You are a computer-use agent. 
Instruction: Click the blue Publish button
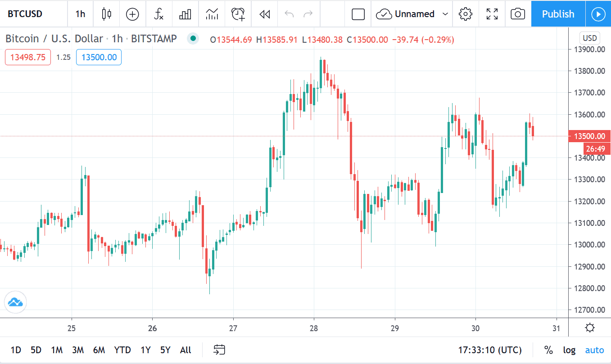558,14
